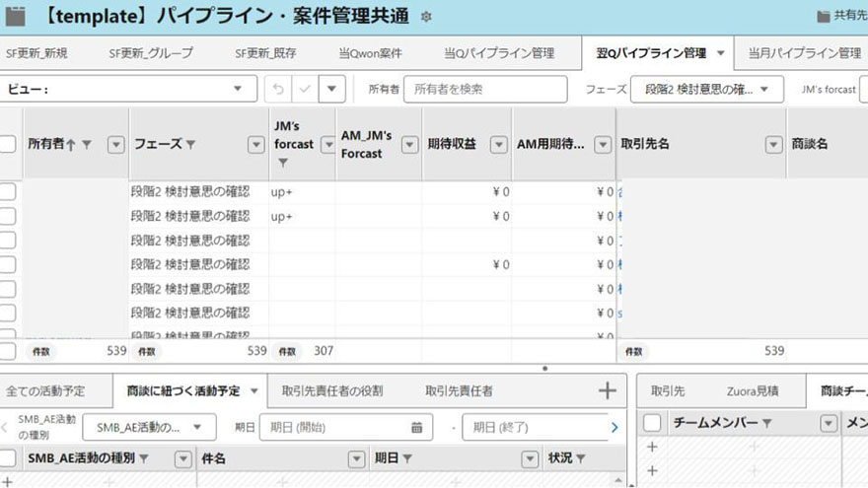Toggle the select-all checkbox in the activity grid header
The image size is (868, 488).
(7, 458)
